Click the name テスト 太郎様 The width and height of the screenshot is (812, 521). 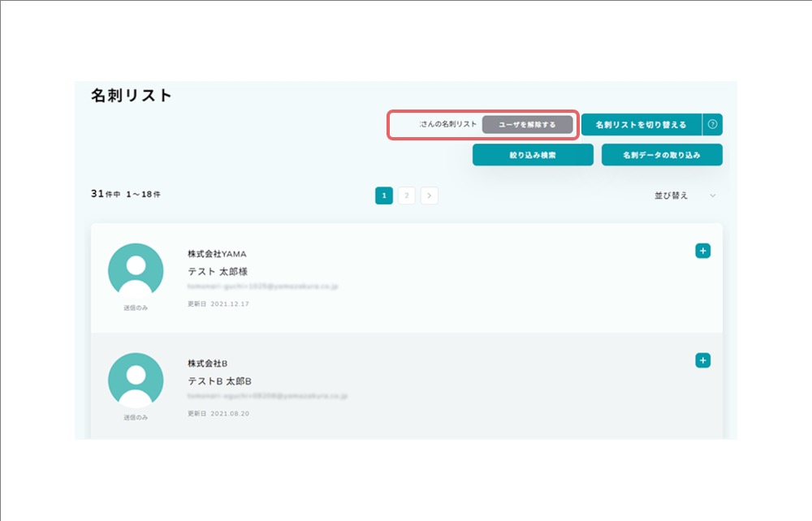click(218, 272)
